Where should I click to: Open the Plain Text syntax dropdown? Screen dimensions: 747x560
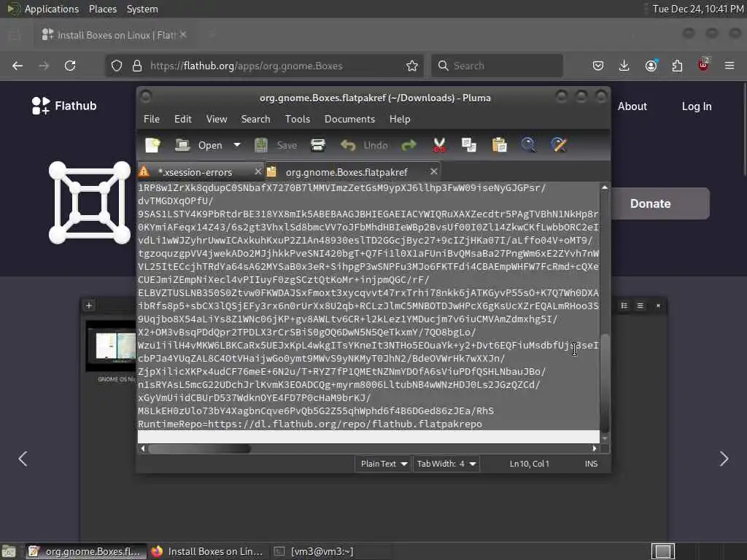tap(384, 464)
